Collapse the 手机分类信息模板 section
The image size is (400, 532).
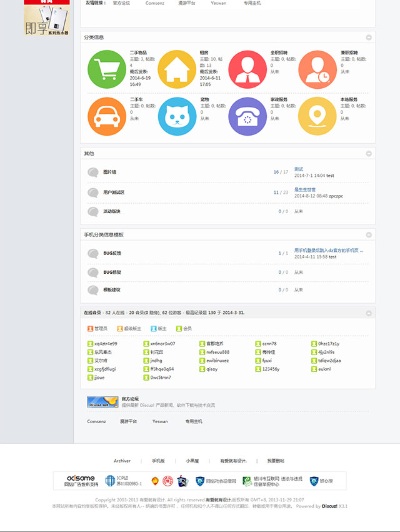pyautogui.click(x=369, y=234)
